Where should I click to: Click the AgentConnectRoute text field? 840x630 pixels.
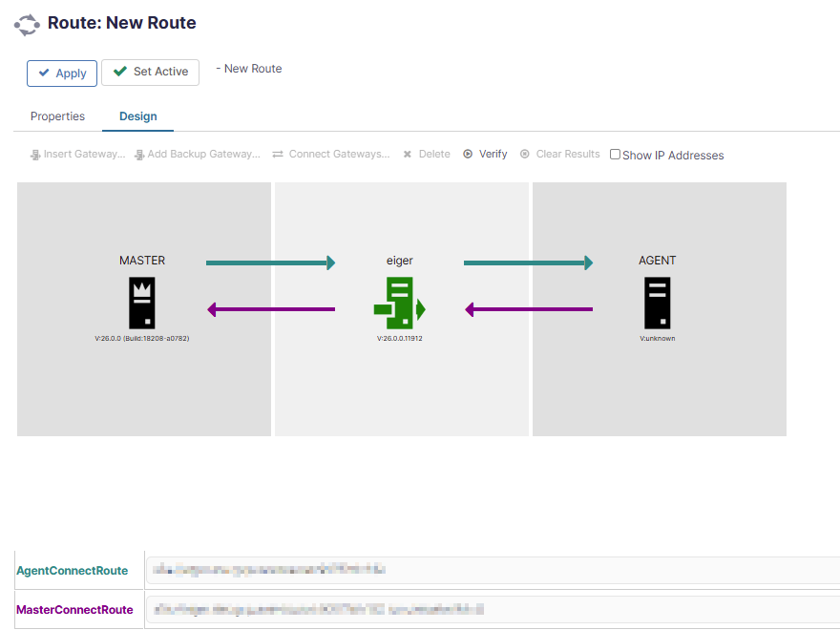[x=493, y=570]
